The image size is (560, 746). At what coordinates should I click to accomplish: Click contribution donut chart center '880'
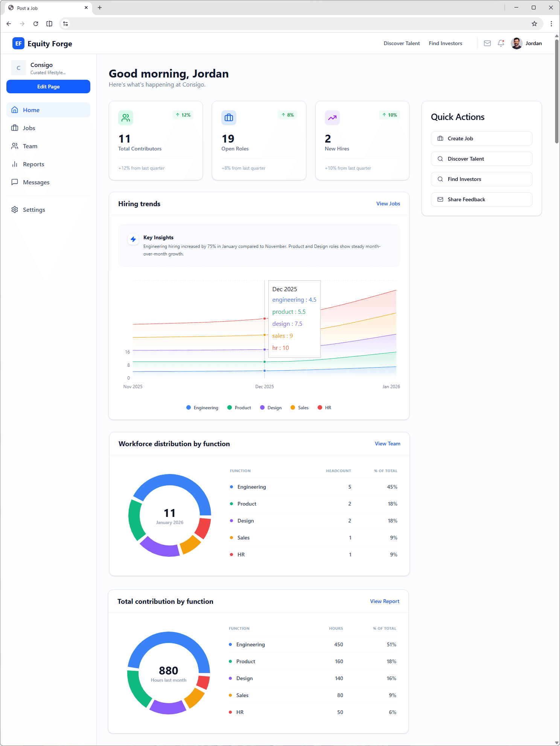click(168, 671)
